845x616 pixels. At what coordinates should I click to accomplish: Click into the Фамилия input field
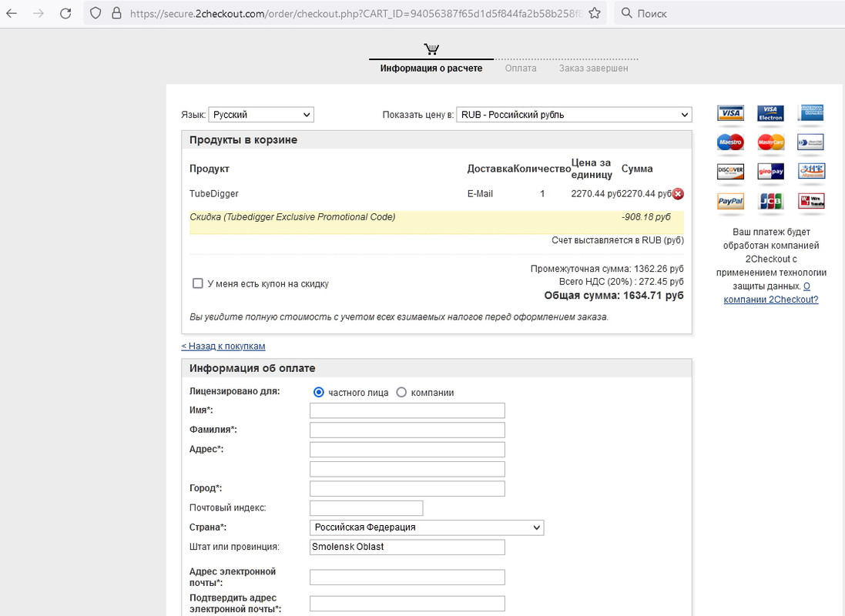(407, 430)
